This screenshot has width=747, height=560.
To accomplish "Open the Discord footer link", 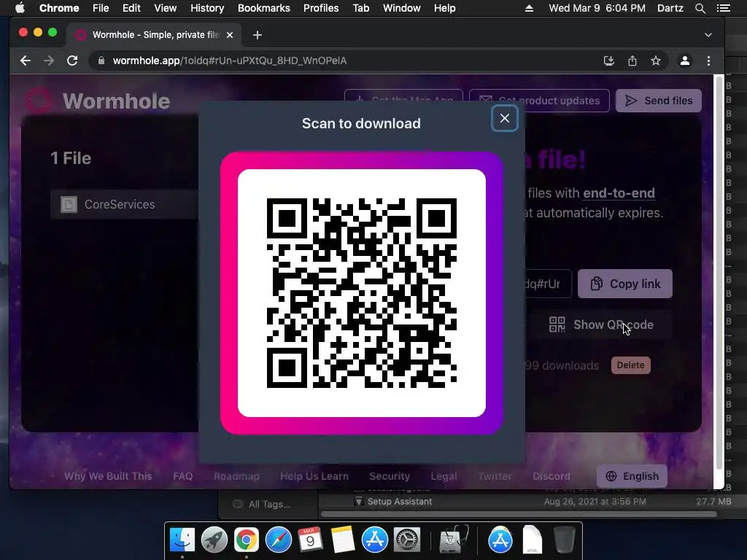I will [x=551, y=476].
